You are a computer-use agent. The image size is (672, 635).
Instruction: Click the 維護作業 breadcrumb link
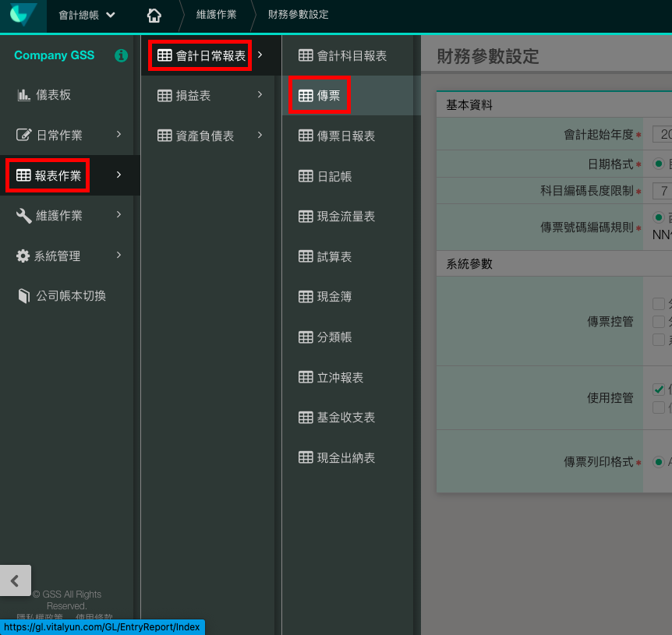tap(216, 15)
